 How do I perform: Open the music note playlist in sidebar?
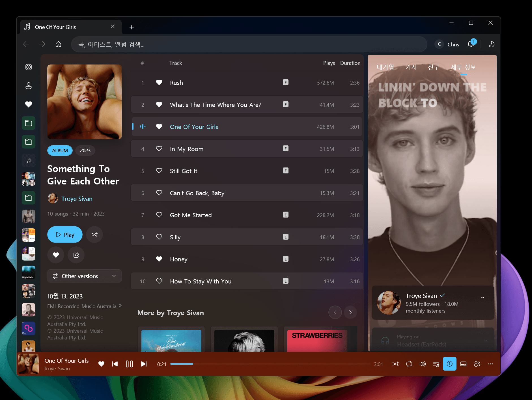pos(29,160)
